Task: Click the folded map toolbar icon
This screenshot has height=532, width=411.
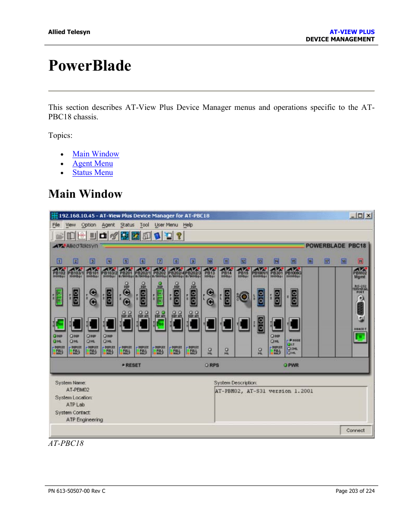Action: 146,236
